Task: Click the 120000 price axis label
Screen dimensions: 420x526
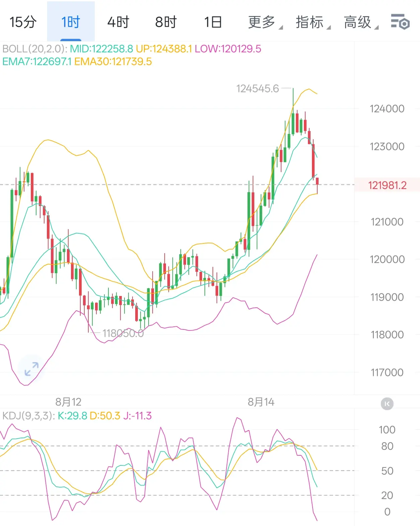Action: [387, 259]
